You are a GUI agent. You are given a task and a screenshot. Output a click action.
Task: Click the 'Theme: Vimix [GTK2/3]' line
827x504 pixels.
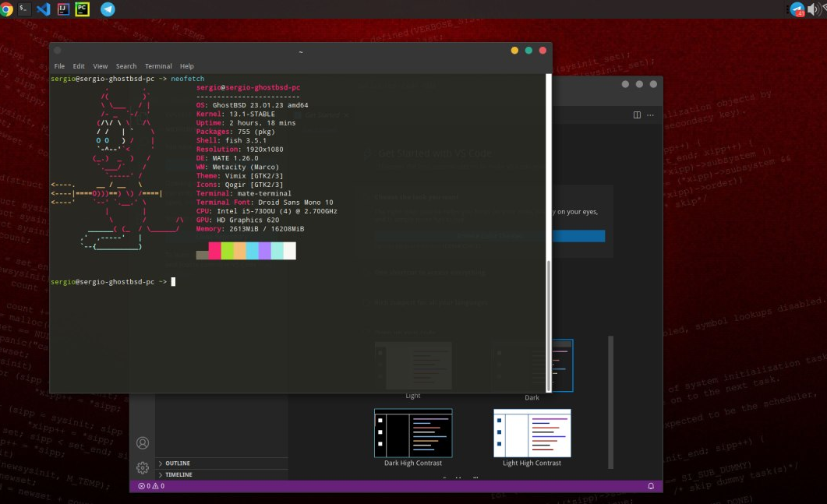pos(239,176)
